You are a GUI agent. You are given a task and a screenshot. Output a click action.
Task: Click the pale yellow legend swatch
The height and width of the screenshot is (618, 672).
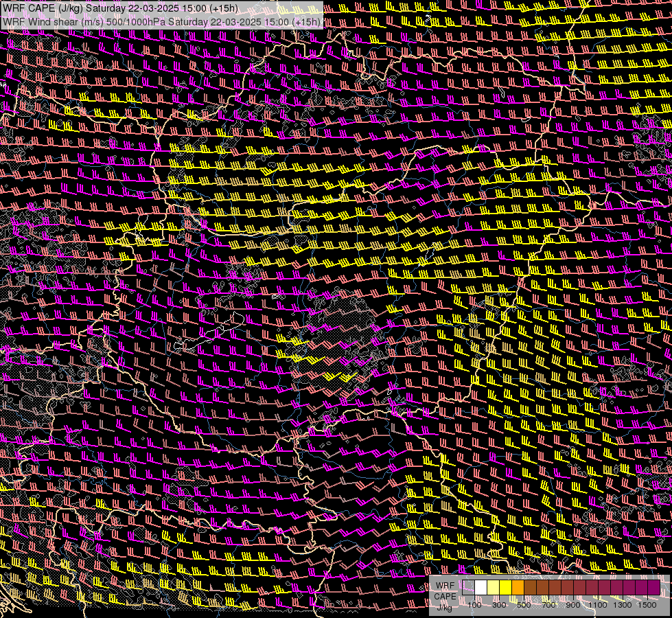pyautogui.click(x=494, y=587)
